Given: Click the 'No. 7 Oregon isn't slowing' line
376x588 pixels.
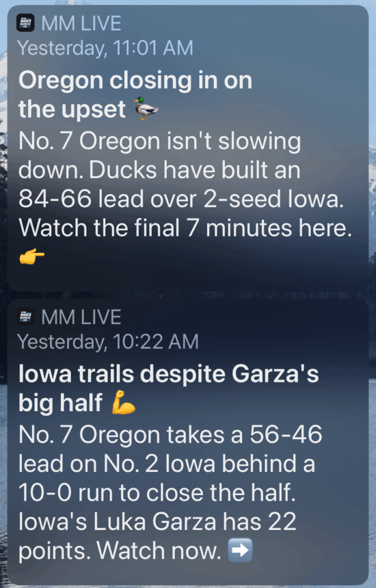Looking at the screenshot, I should [160, 141].
